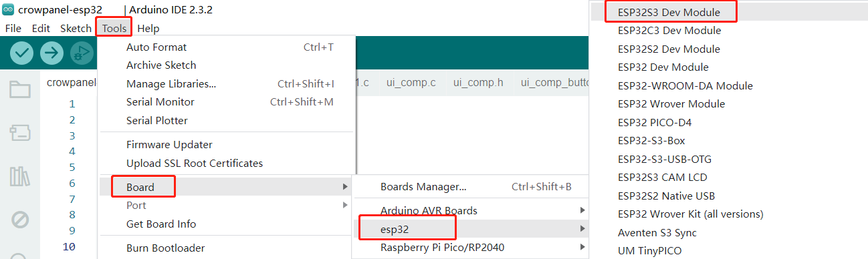868x259 pixels.
Task: Select ESP32S3 Dev Module board
Action: coord(660,12)
